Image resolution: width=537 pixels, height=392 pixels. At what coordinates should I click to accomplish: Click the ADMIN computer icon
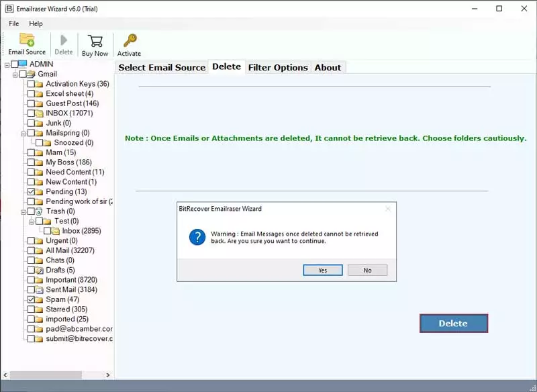click(x=23, y=64)
